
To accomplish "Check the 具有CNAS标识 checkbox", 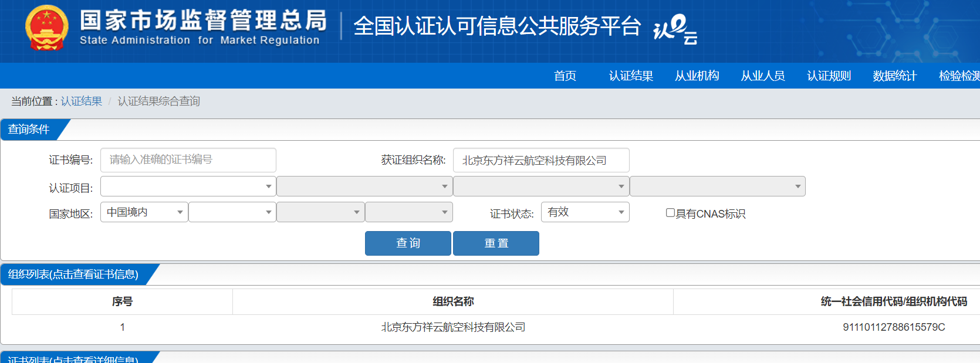I will coord(670,213).
